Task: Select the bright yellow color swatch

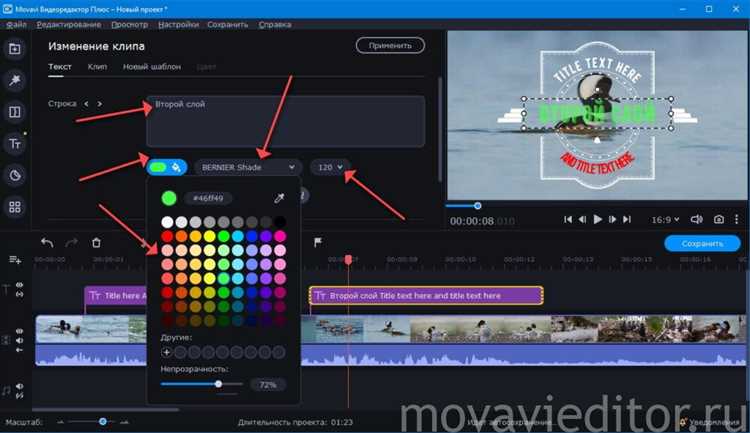Action: 210,236
